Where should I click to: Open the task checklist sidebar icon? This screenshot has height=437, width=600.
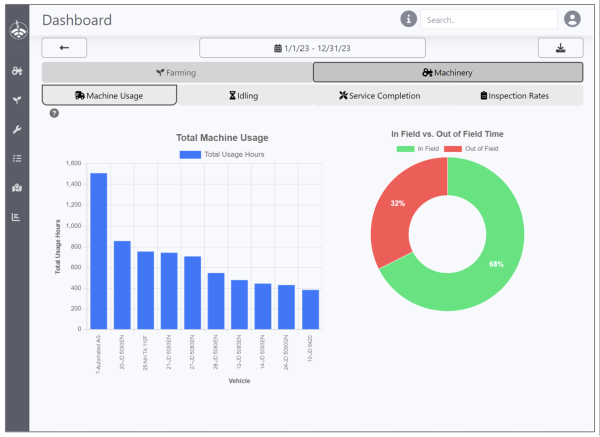pos(16,158)
